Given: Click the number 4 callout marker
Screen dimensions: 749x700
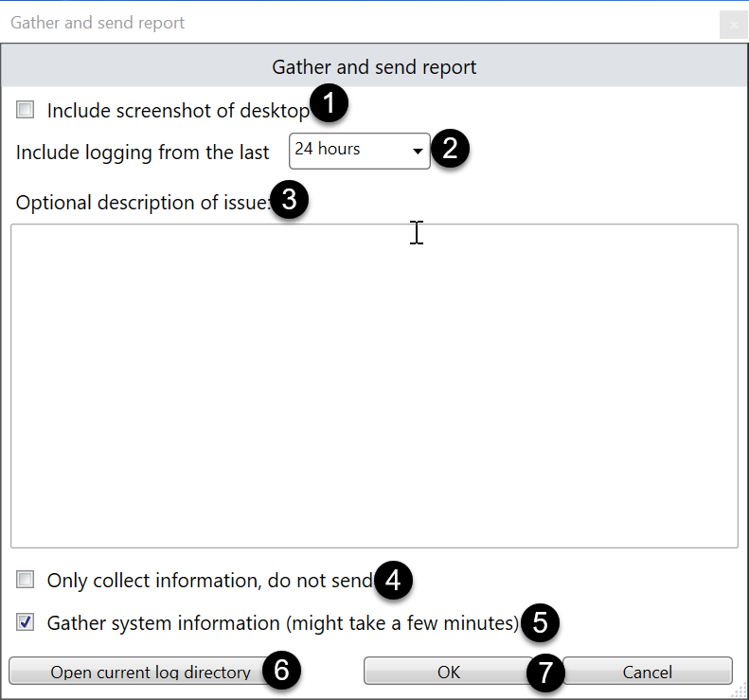Looking at the screenshot, I should point(394,579).
